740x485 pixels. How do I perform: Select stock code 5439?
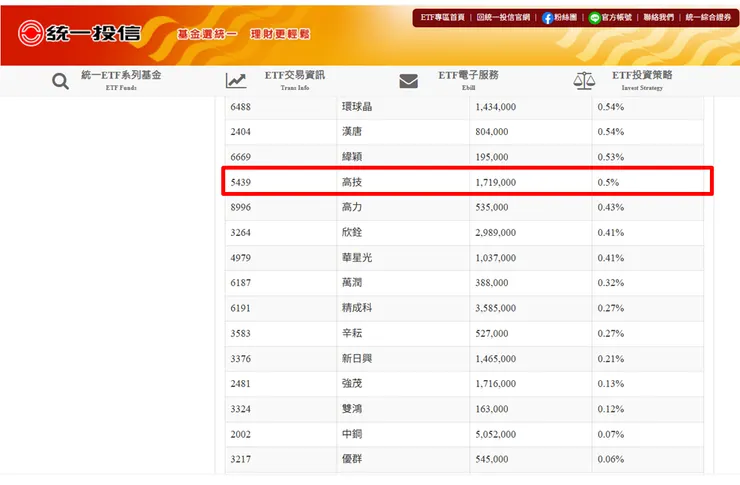240,182
